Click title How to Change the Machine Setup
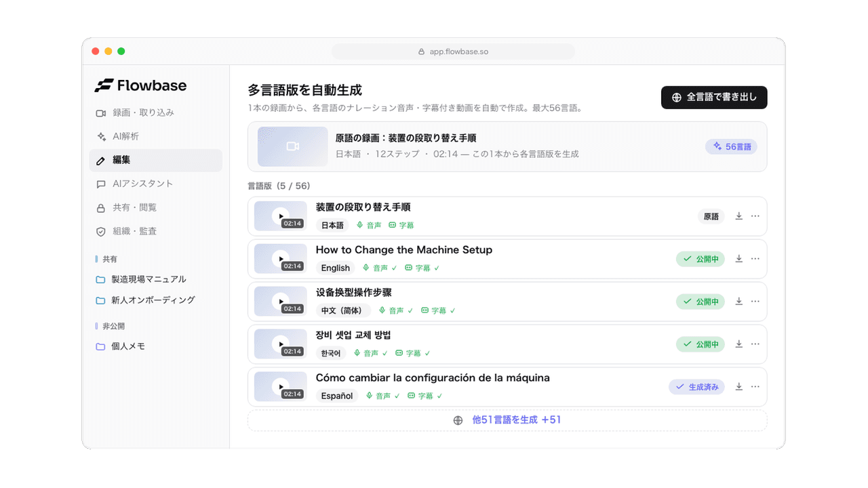The height and width of the screenshot is (488, 868). pyautogui.click(x=404, y=250)
